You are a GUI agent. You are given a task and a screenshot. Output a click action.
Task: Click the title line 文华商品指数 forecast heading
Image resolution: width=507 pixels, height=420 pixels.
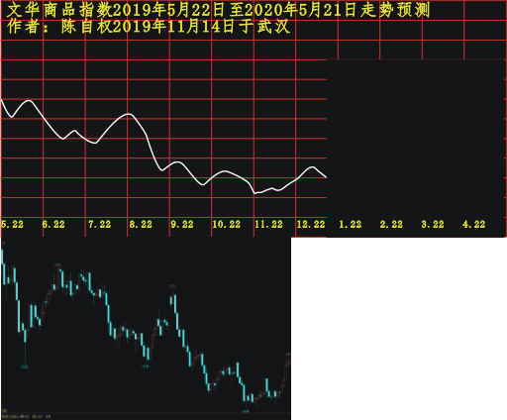click(218, 10)
